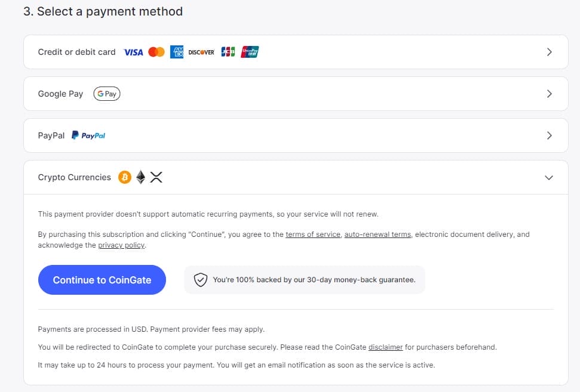Click the American Express logo

[177, 52]
